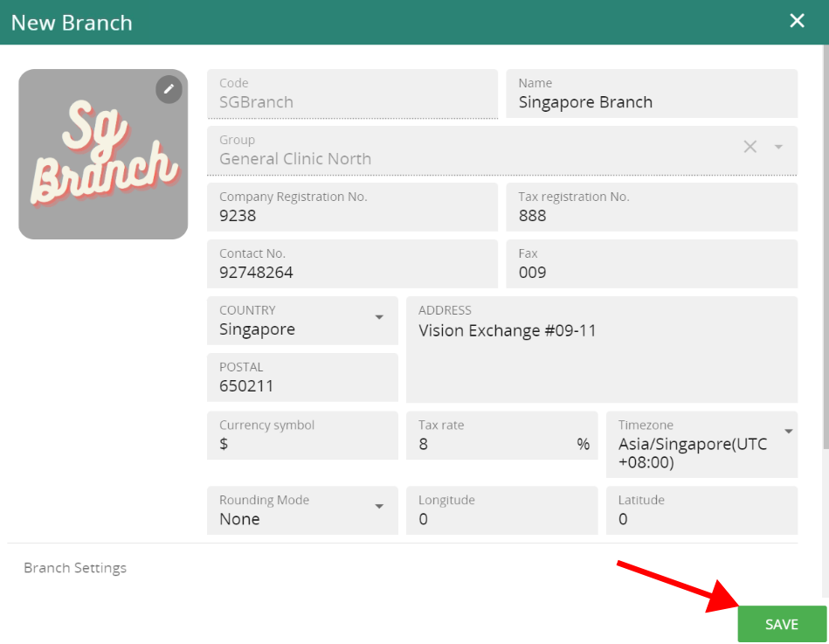Select the Postal code field showing 650211

(x=301, y=377)
